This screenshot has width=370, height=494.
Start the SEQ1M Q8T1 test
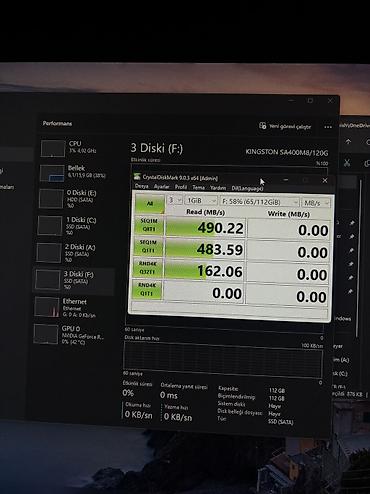coord(149,225)
